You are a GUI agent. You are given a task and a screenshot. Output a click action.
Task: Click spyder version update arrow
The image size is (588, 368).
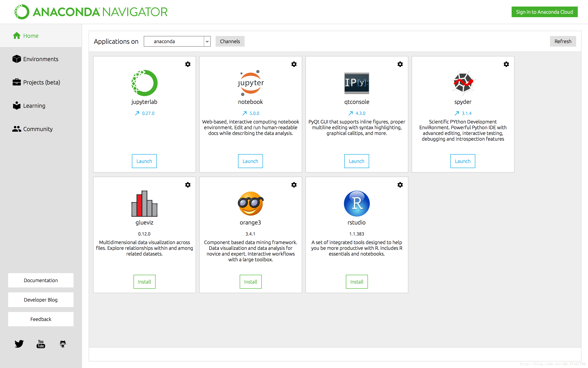(x=457, y=113)
